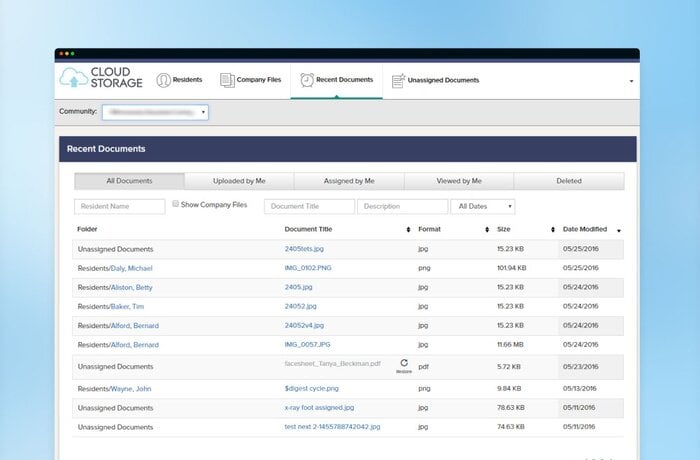Sort by Size column arrows

click(x=553, y=230)
